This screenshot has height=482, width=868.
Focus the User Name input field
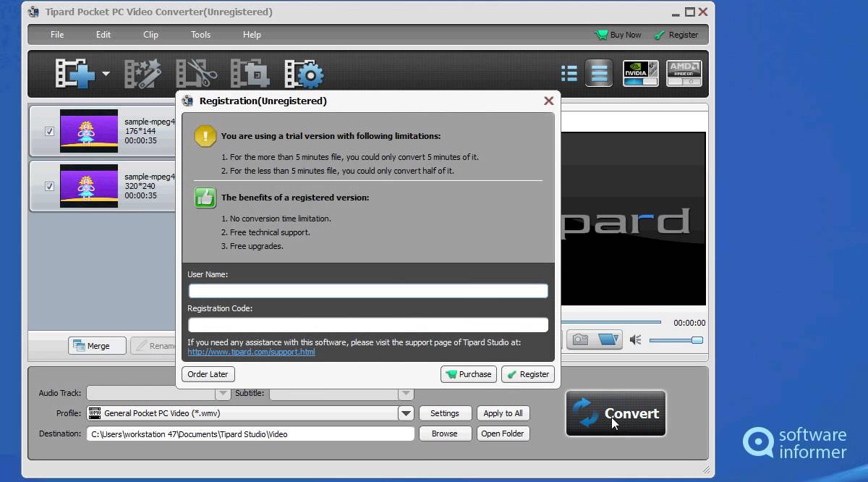[368, 291]
